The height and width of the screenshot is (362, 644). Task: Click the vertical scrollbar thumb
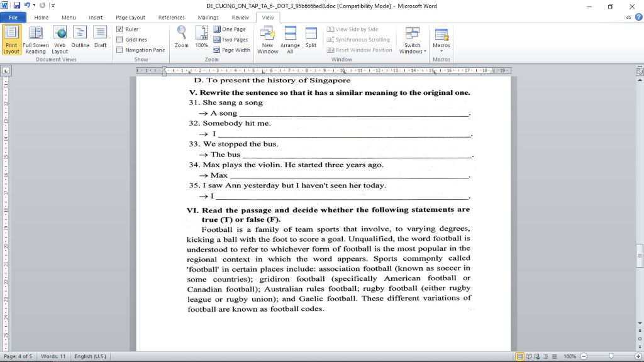640,255
